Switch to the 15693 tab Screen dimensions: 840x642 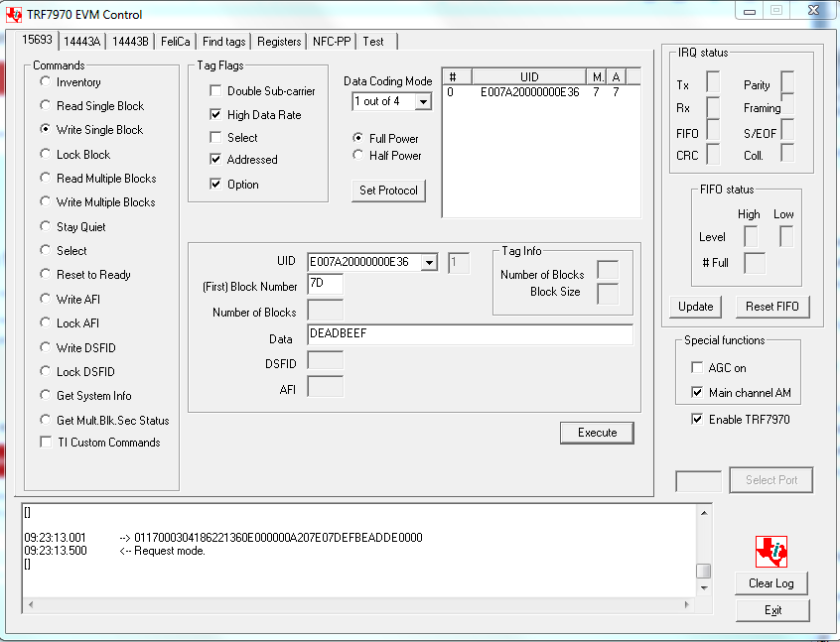click(x=37, y=40)
